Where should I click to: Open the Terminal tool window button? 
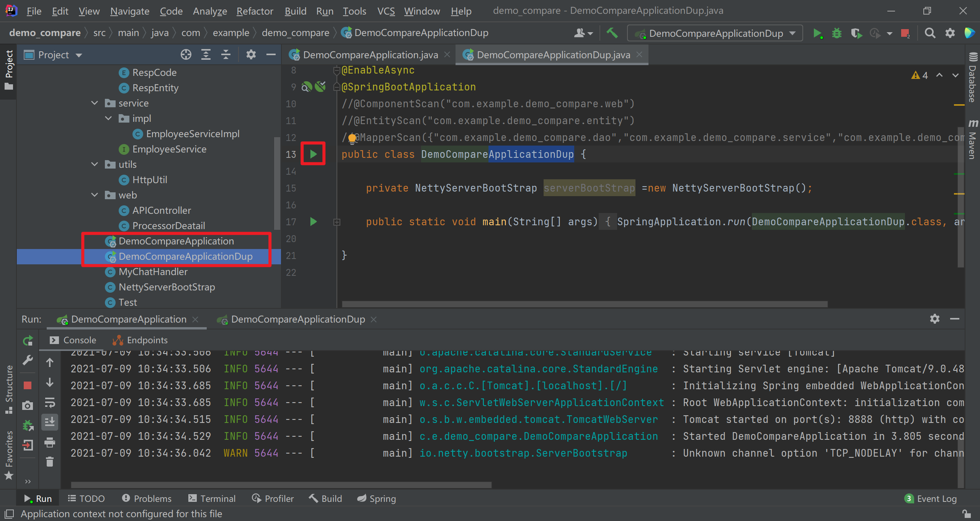pyautogui.click(x=212, y=498)
